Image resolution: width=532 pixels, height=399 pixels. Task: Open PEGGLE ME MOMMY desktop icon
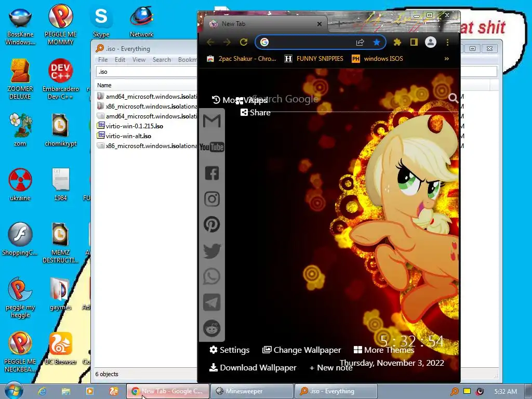tap(60, 25)
